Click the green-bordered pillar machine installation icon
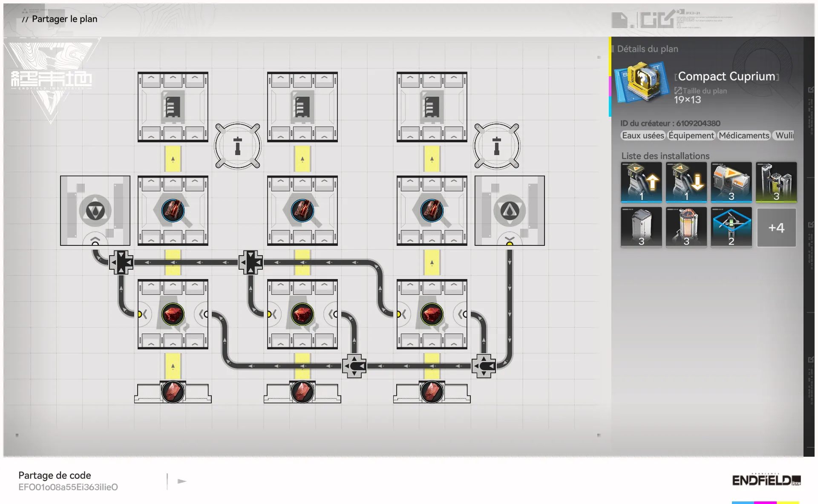Viewport: 818px width, 504px height. pos(776,182)
